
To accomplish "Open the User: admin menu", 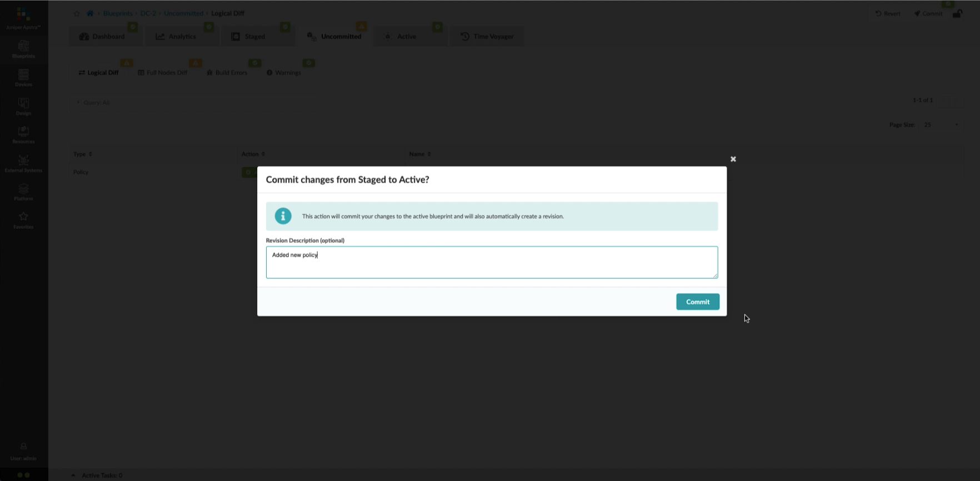I will coord(23,452).
